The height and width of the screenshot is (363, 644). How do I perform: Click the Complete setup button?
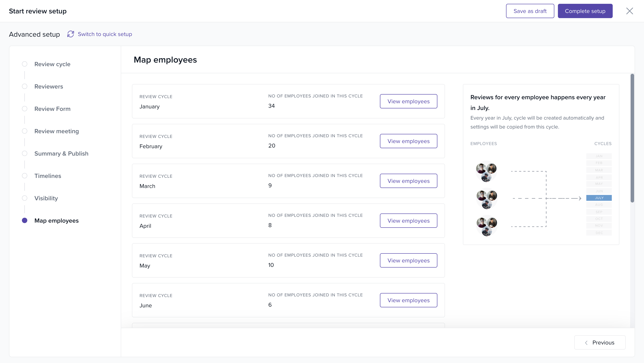(x=585, y=11)
